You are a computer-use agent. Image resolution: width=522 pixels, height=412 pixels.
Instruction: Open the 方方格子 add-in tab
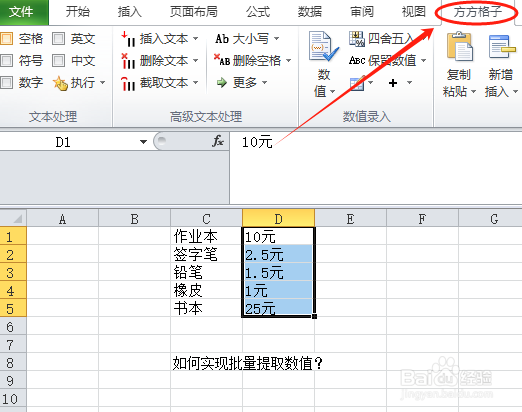tap(477, 12)
